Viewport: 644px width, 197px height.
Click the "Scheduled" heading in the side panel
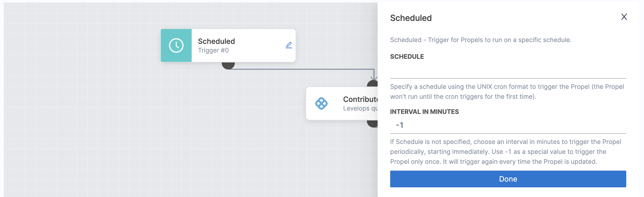tap(411, 18)
